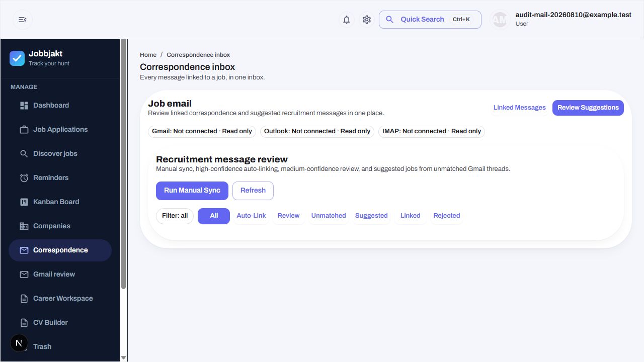Click the IMAP Not connected status pill

pyautogui.click(x=432, y=131)
